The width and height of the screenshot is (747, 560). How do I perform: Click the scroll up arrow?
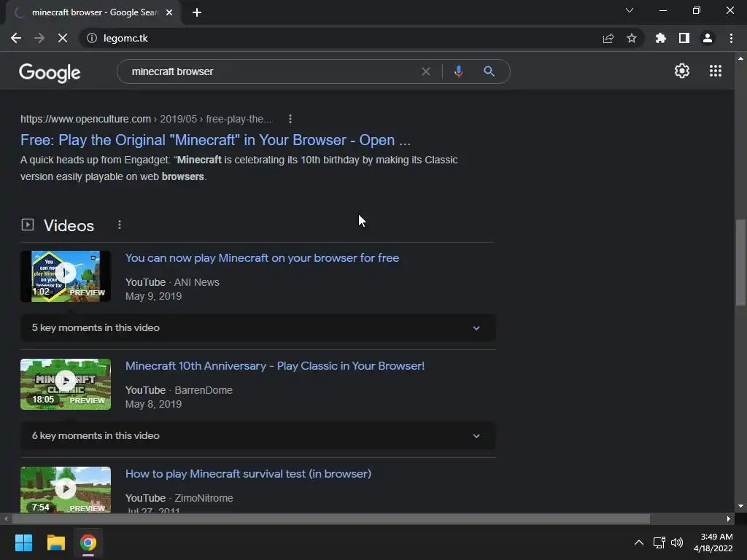[x=740, y=58]
